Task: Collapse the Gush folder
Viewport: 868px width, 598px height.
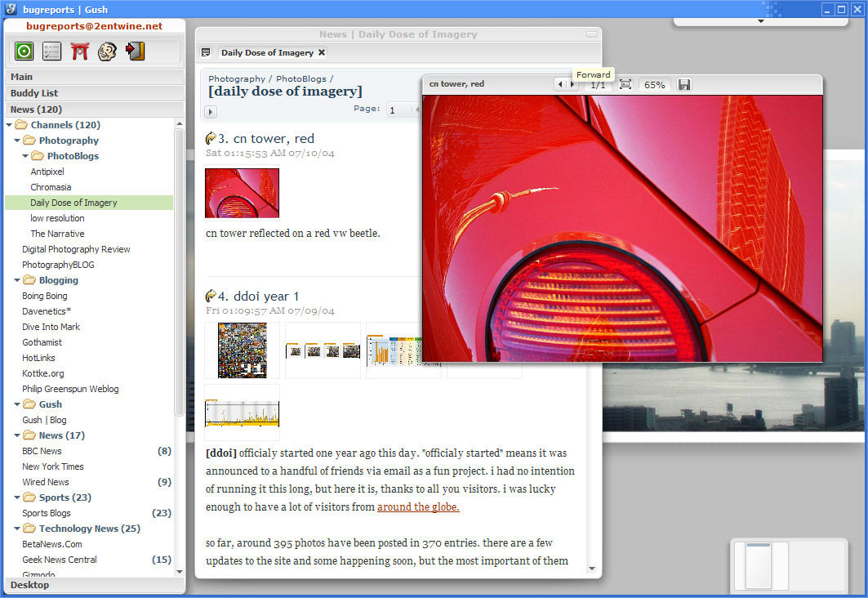Action: click(17, 404)
